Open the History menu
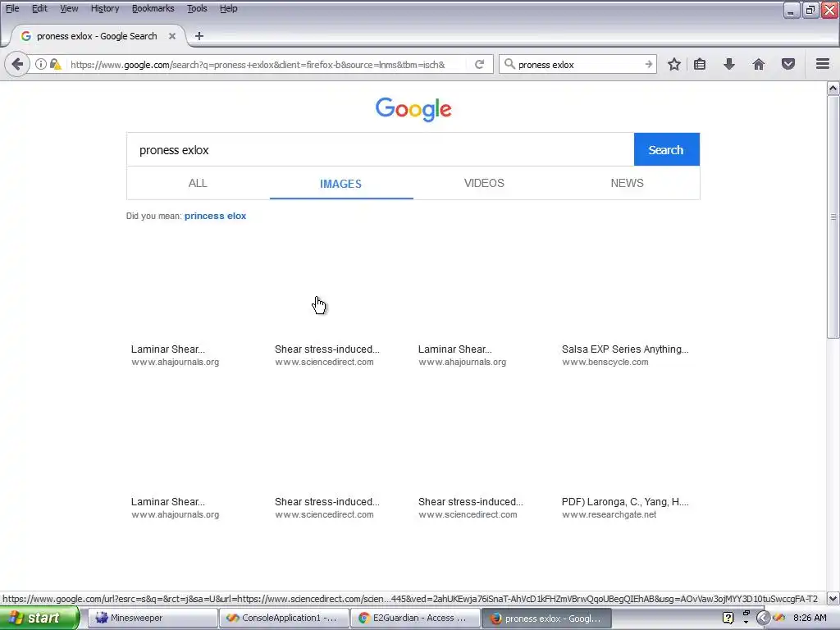Viewport: 840px width, 630px height. [x=104, y=8]
